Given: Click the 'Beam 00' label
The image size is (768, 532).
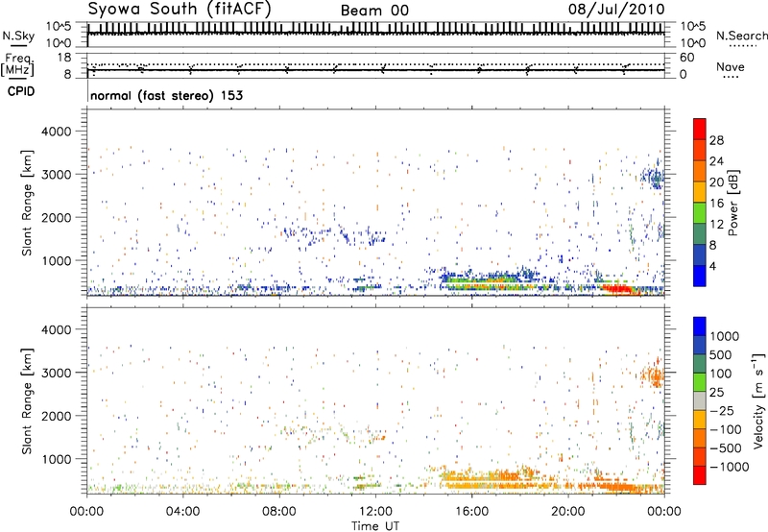Looking at the screenshot, I should (374, 11).
